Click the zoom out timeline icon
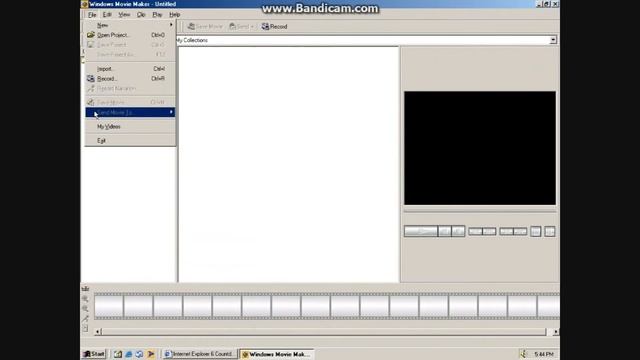Screen dimensions: 640x360 click(x=85, y=309)
